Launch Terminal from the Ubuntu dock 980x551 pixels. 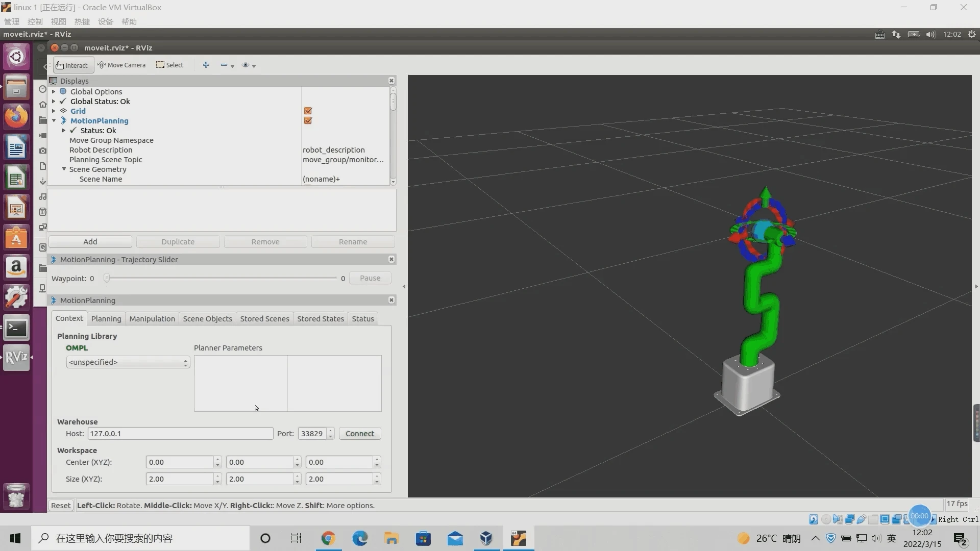[16, 328]
